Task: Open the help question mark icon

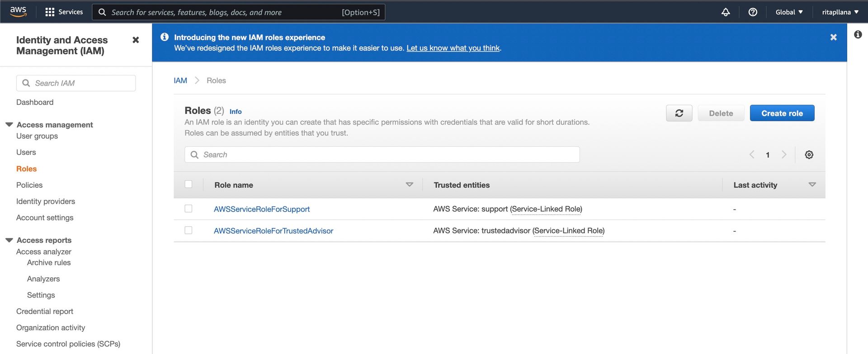Action: (x=753, y=12)
